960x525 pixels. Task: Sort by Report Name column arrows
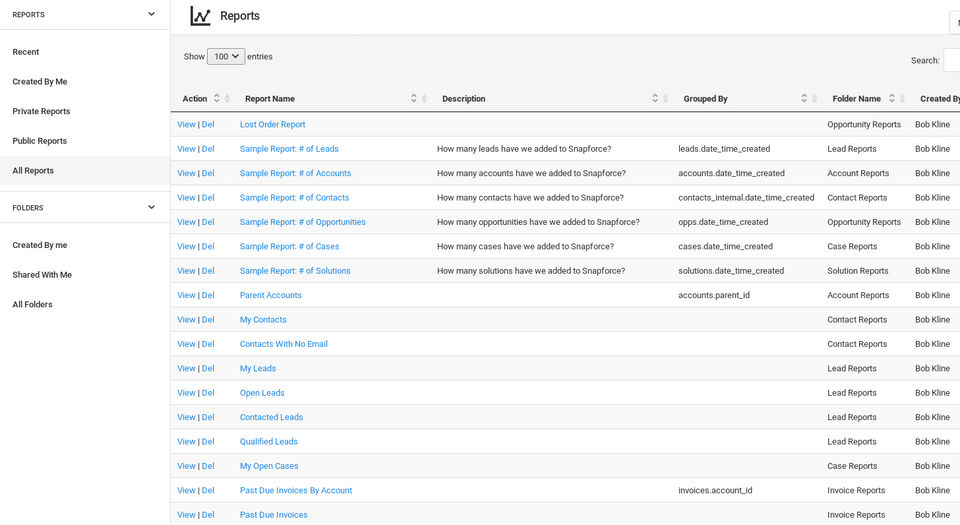tap(414, 98)
